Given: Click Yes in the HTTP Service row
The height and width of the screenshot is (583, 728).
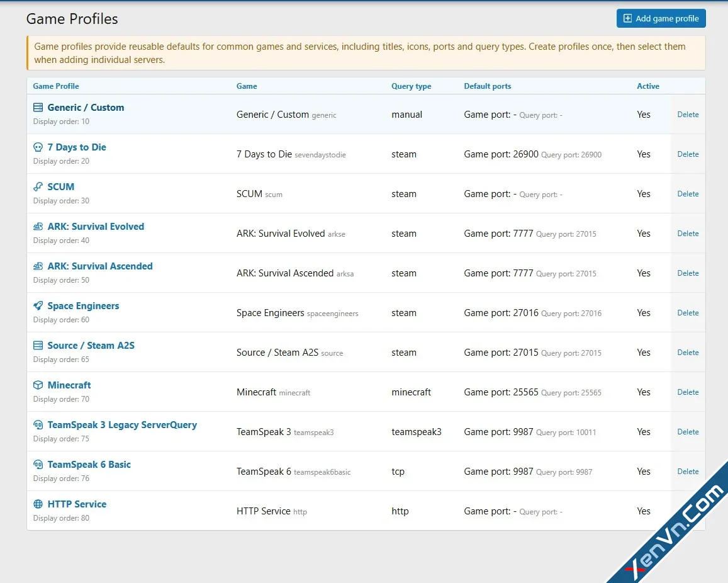Looking at the screenshot, I should pyautogui.click(x=644, y=511).
